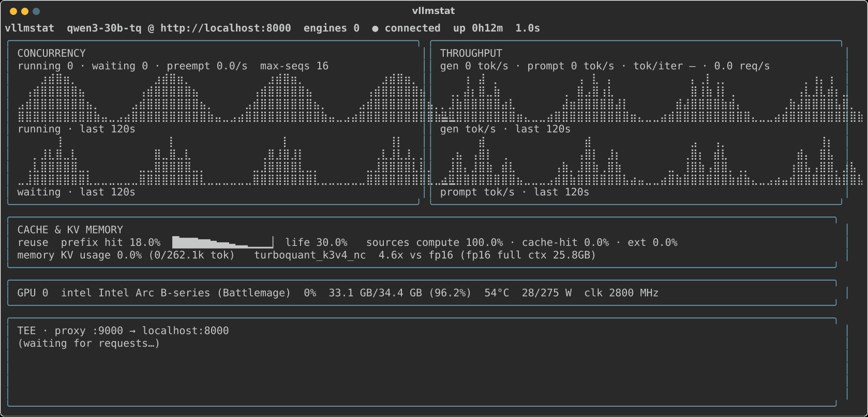Select the CACHE & KV MEMORY heading
Image resolution: width=868 pixels, height=417 pixels.
pos(70,230)
